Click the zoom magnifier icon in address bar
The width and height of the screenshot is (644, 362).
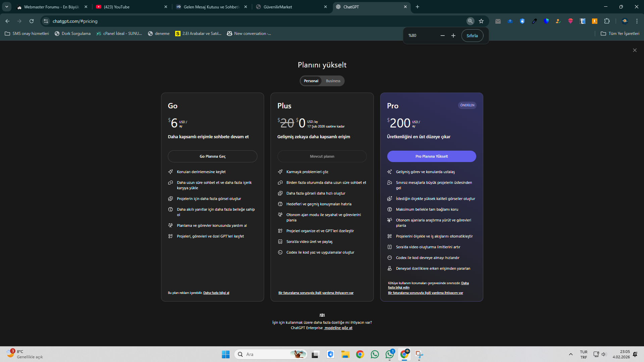coord(470,21)
